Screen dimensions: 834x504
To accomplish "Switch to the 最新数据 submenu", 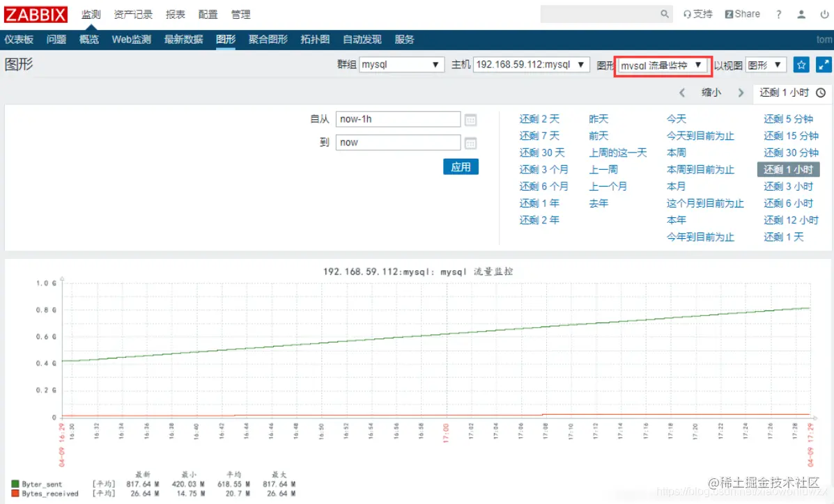I will pos(183,40).
